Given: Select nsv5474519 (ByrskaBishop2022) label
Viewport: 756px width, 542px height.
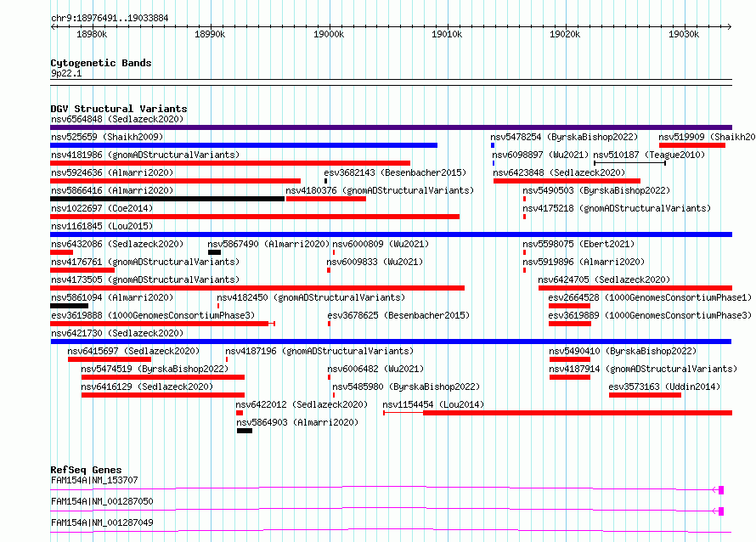Looking at the screenshot, I should point(155,369).
